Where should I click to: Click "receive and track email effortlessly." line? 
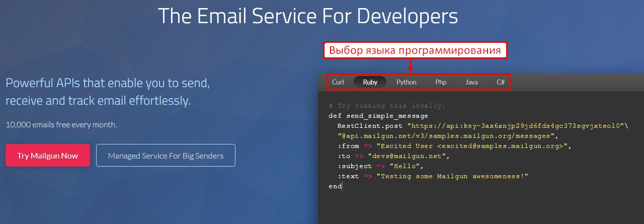pyautogui.click(x=98, y=101)
